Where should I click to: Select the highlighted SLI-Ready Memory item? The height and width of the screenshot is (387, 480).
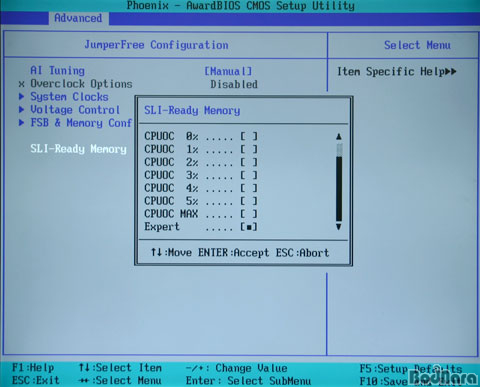(78, 149)
